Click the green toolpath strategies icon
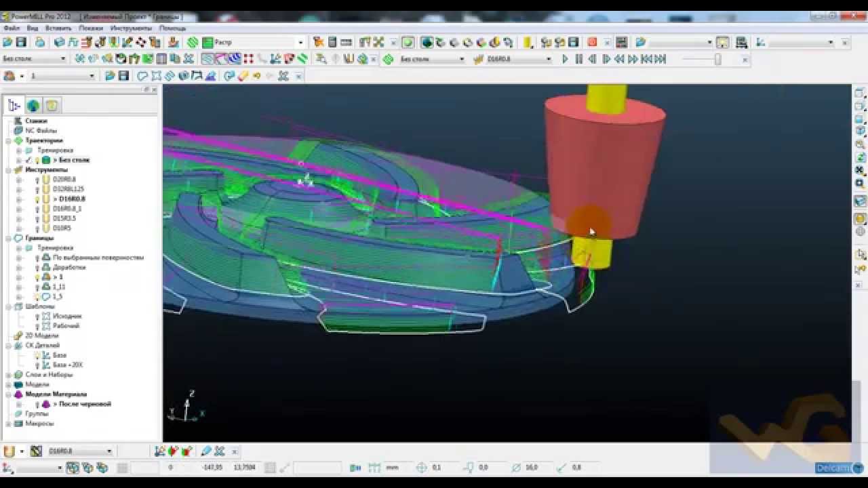Image resolution: width=868 pixels, height=488 pixels. coord(193,42)
